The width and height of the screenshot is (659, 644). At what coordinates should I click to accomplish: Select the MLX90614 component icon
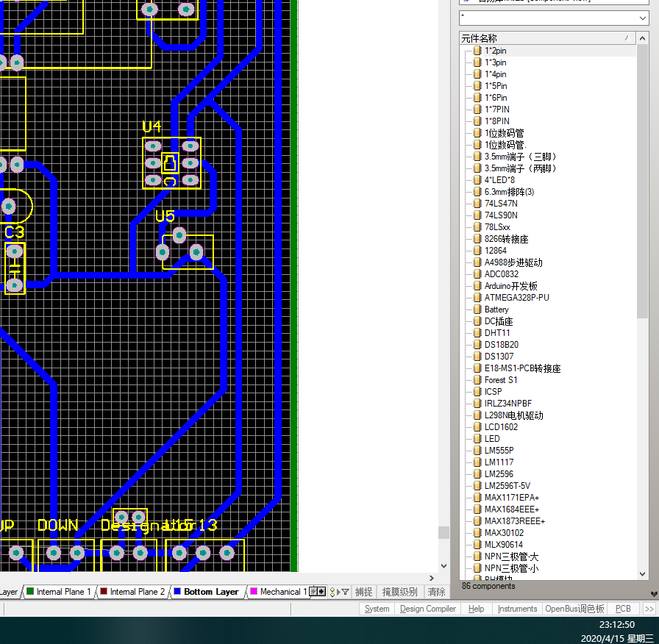pyautogui.click(x=477, y=545)
